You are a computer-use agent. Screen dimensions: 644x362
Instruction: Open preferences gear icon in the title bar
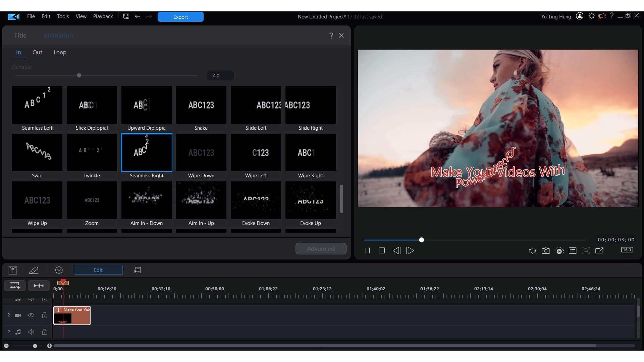coord(592,16)
